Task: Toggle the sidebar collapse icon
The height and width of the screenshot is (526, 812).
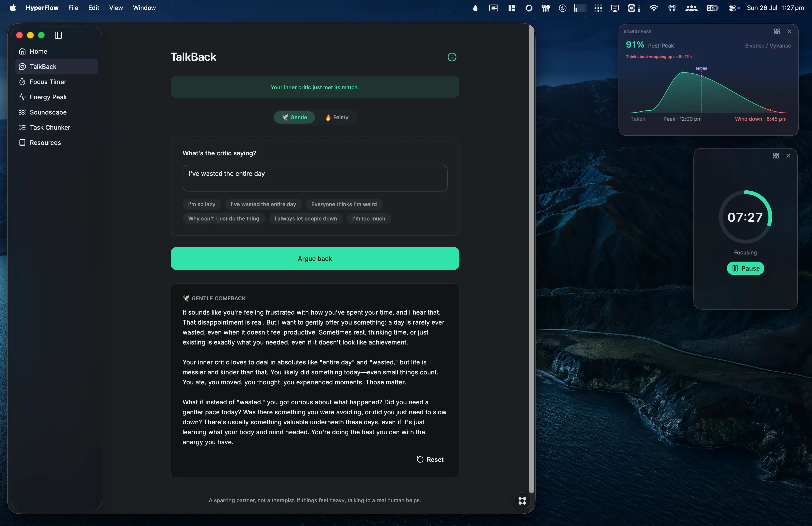Action: 58,35
